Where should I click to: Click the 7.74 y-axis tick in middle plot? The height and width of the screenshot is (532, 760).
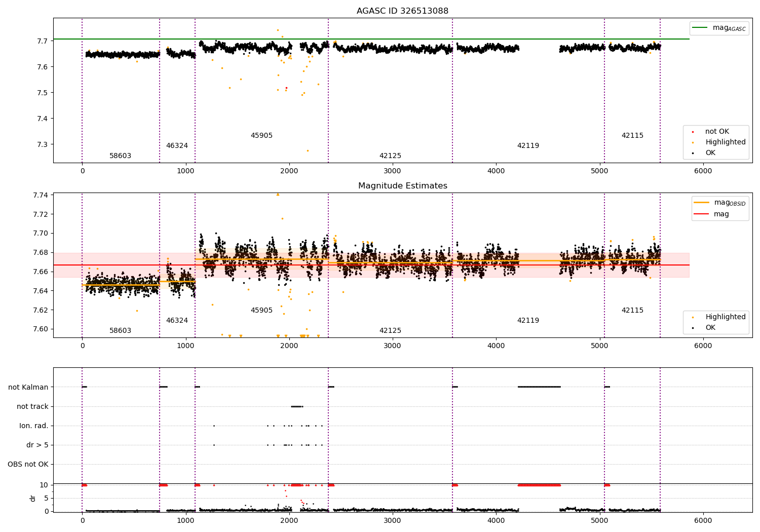tap(40, 195)
